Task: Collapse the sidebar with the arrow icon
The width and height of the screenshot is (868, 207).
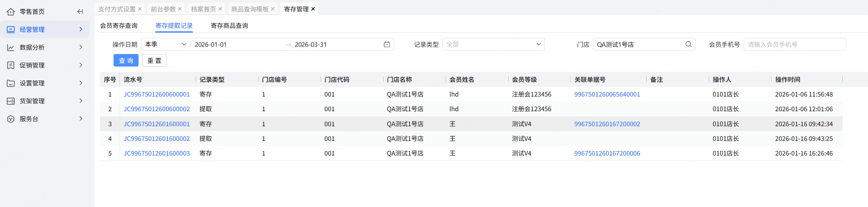Action: (80, 11)
